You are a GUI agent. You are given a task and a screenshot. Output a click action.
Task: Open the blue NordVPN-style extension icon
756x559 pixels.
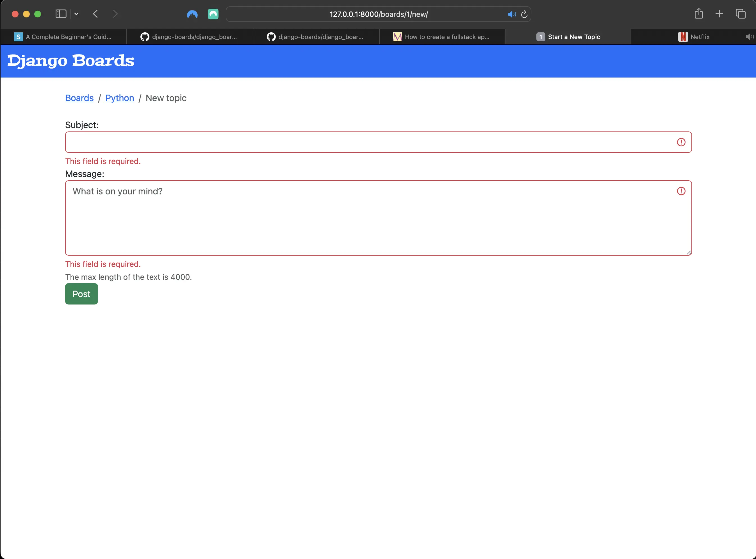pos(192,14)
